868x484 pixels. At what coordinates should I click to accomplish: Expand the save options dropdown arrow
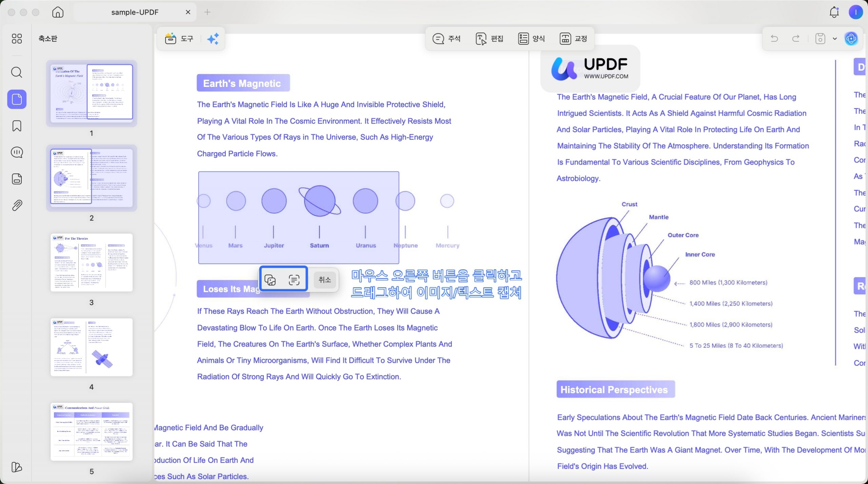point(835,39)
